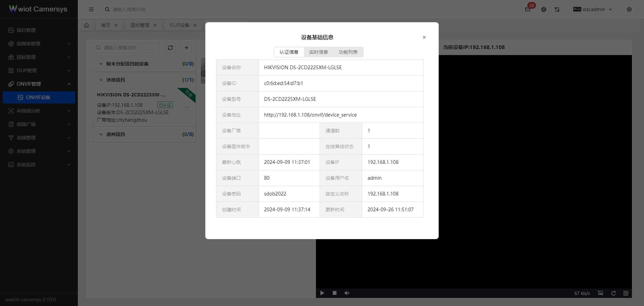Take a snapshot of the video stream
Viewport: 644px width, 306px height.
click(x=600, y=293)
